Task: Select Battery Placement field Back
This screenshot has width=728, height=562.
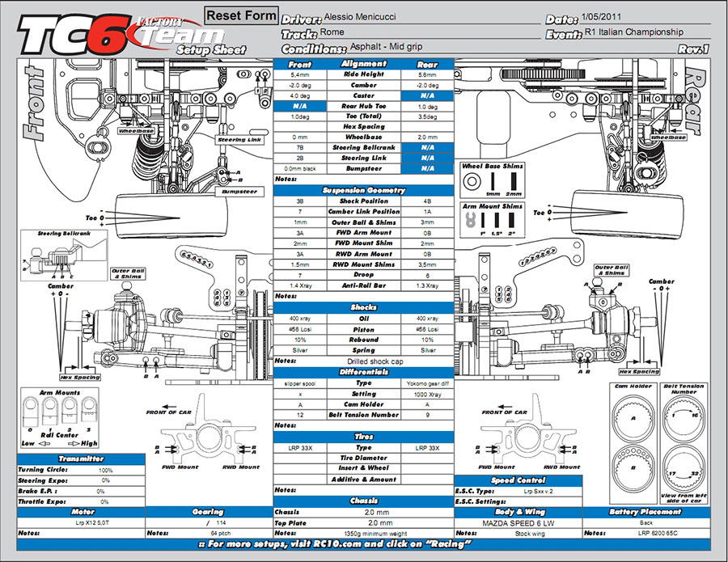Action: pyautogui.click(x=646, y=523)
